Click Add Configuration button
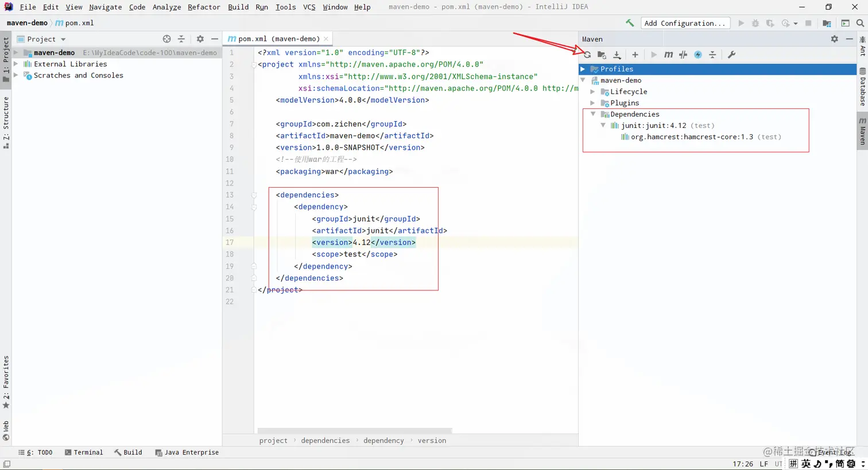Viewport: 868px width, 470px height. click(x=685, y=23)
